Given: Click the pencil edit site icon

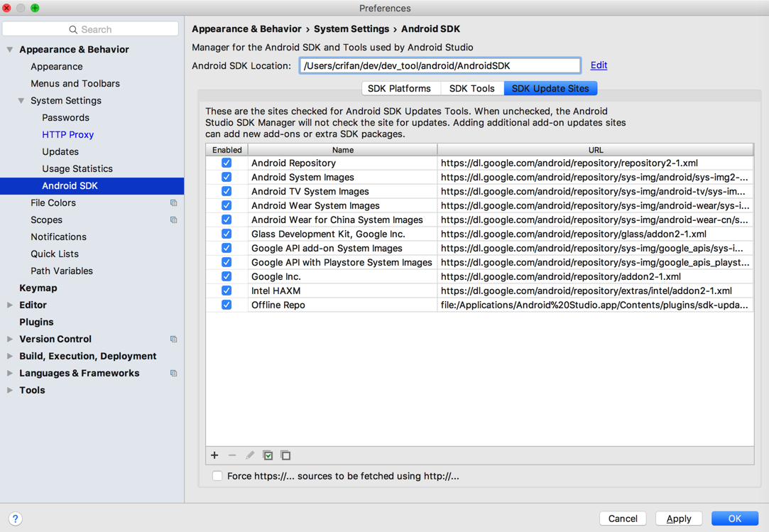Looking at the screenshot, I should pyautogui.click(x=250, y=455).
